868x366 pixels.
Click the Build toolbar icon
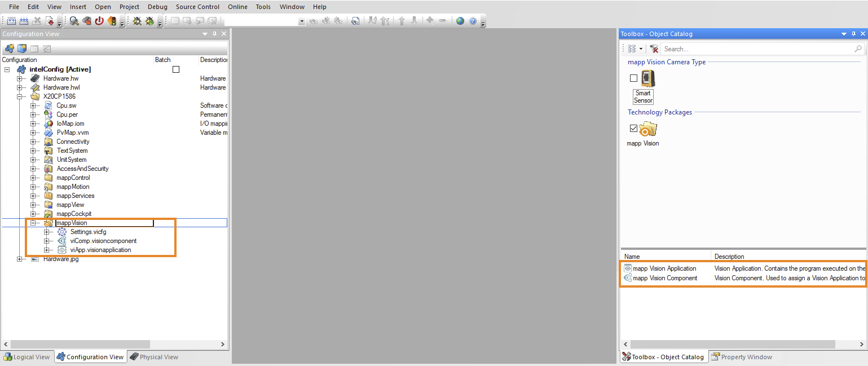[x=11, y=21]
